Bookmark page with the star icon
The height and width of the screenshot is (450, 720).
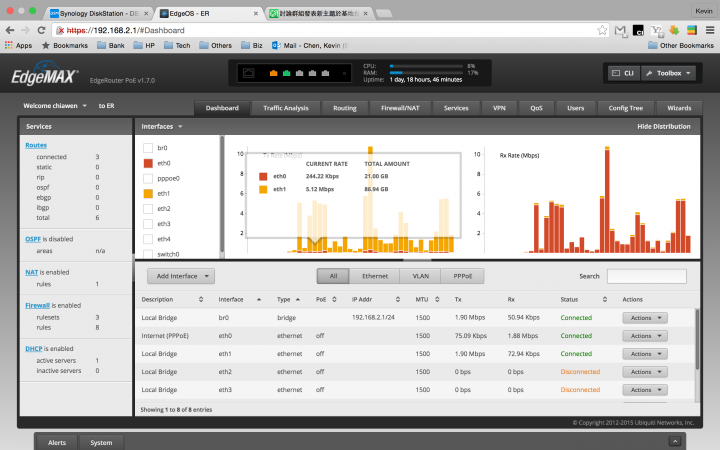point(602,30)
